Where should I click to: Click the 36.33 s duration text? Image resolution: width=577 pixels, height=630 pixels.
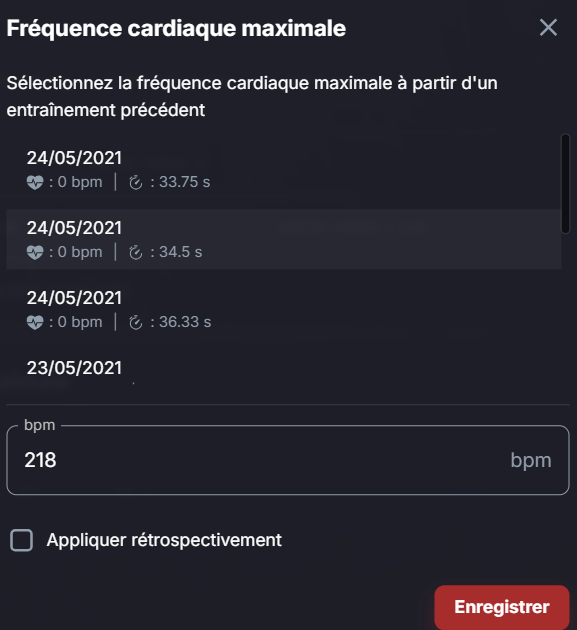coord(185,322)
